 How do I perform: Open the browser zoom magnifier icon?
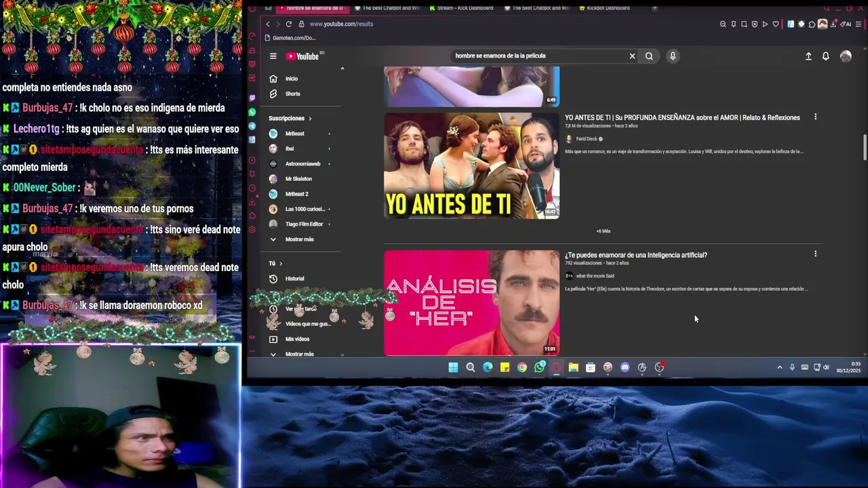723,24
